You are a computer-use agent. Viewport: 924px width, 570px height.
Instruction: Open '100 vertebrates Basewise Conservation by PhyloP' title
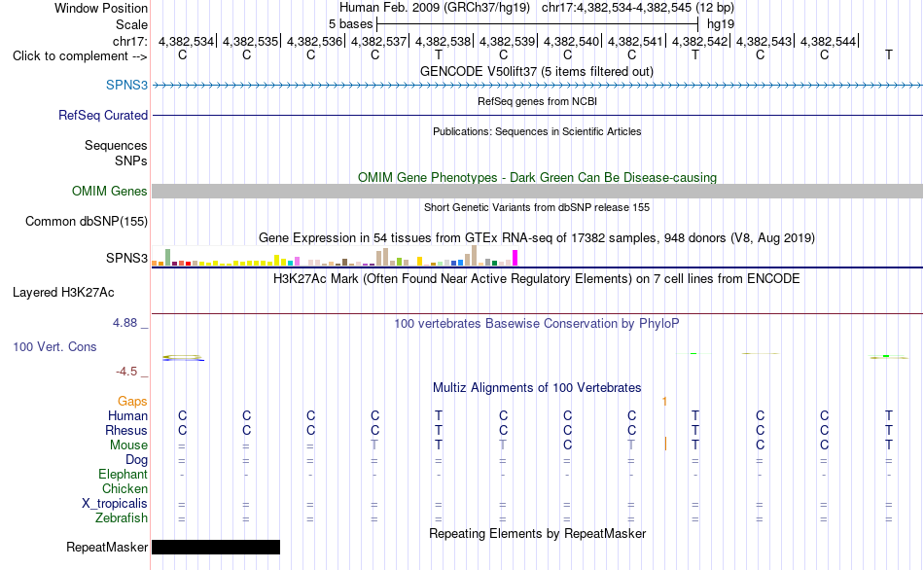(537, 324)
